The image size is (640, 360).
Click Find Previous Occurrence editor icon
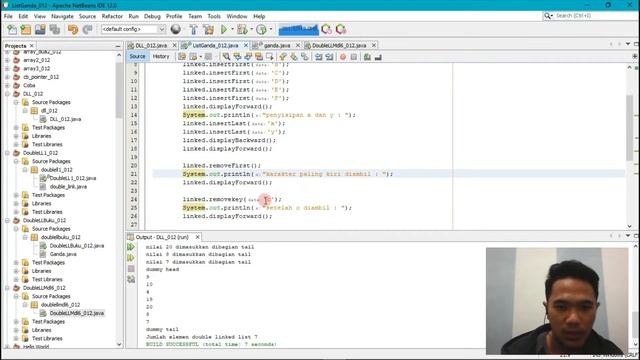(x=237, y=57)
